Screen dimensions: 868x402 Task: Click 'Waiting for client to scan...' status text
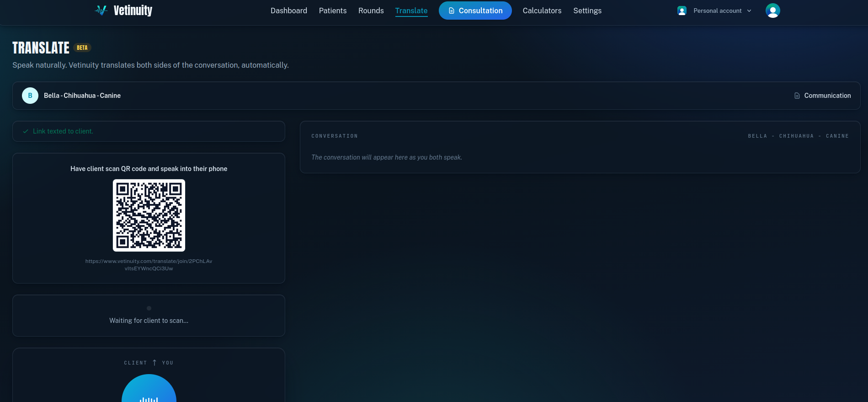tap(149, 321)
